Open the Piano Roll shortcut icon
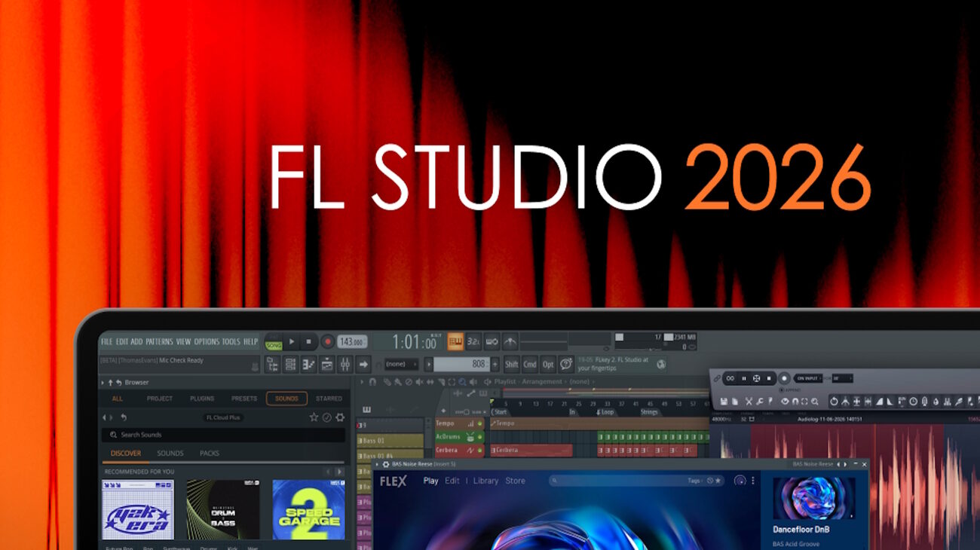980x550 pixels. click(x=308, y=365)
